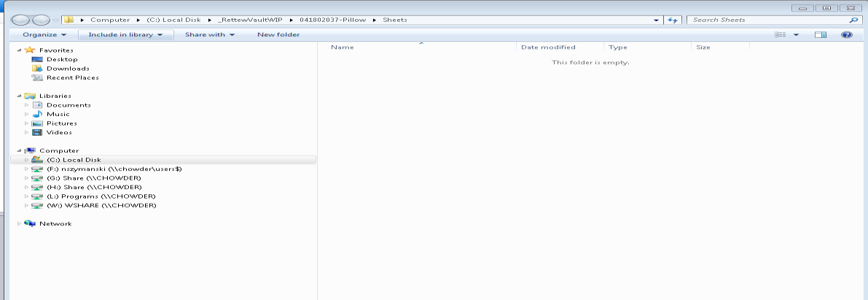Open the Organize menu
Screen dimensions: 868x300
click(44, 34)
